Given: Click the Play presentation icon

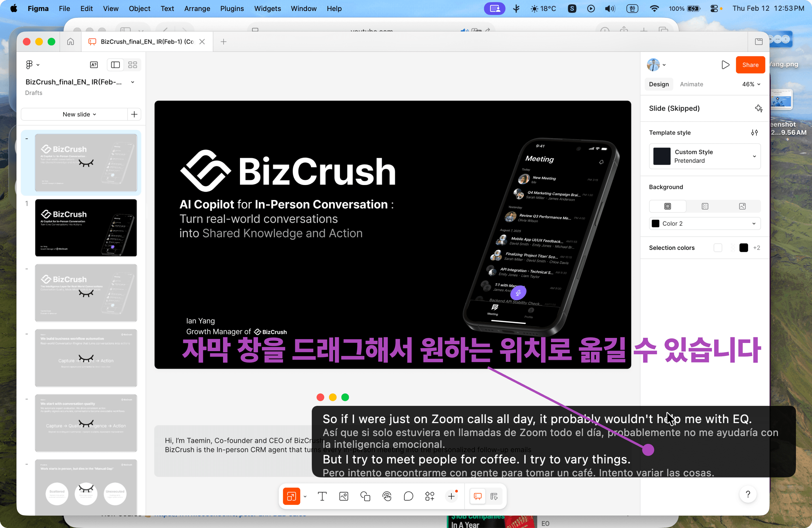Looking at the screenshot, I should [725, 65].
